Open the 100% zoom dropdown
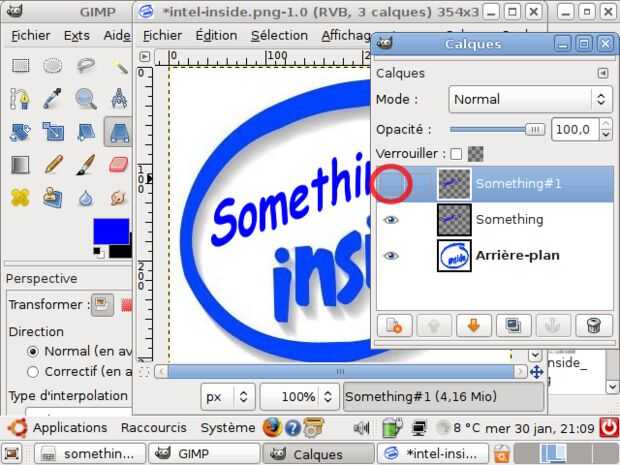Screen dimensions: 620x465 click(299, 396)
